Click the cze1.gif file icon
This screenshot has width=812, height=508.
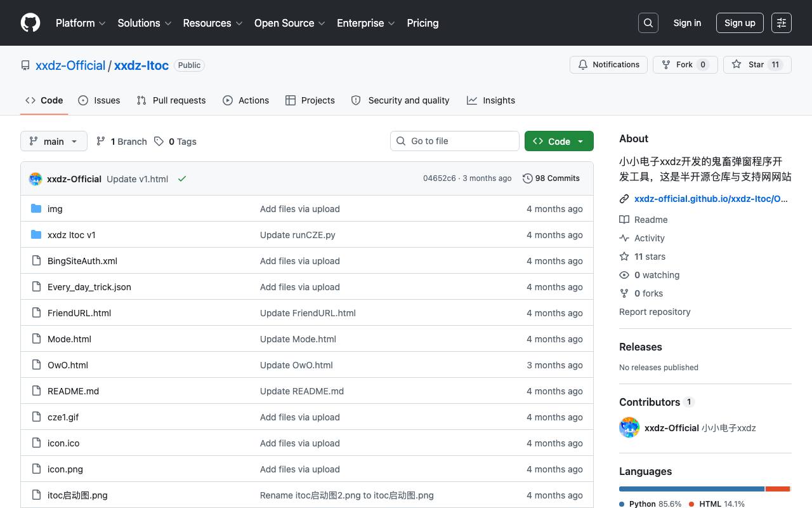pos(36,417)
